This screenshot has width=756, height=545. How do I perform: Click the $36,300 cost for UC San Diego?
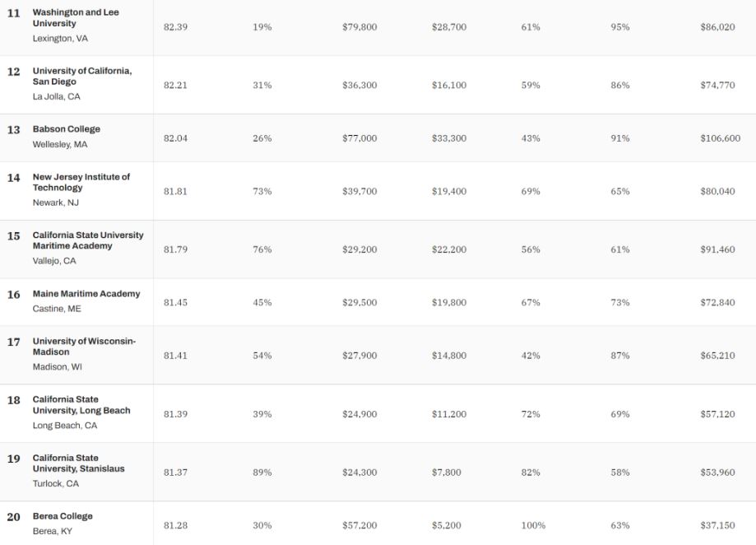[x=359, y=86]
